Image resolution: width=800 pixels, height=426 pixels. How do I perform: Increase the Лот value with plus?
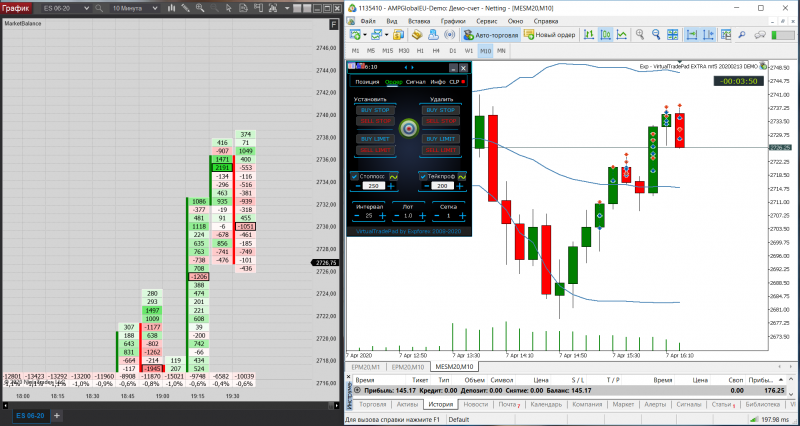tap(422, 216)
